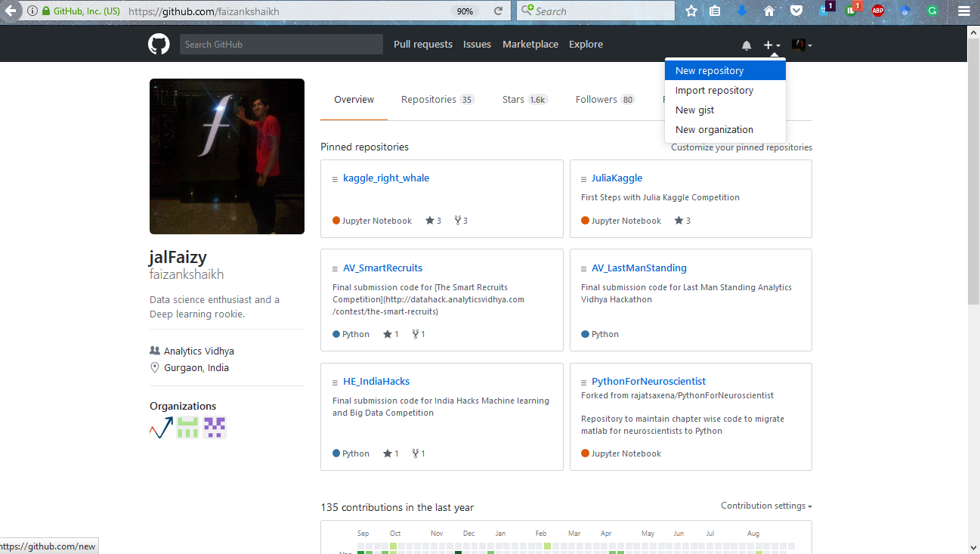This screenshot has width=980, height=554.
Task: Open the user avatar menu
Action: click(x=802, y=45)
